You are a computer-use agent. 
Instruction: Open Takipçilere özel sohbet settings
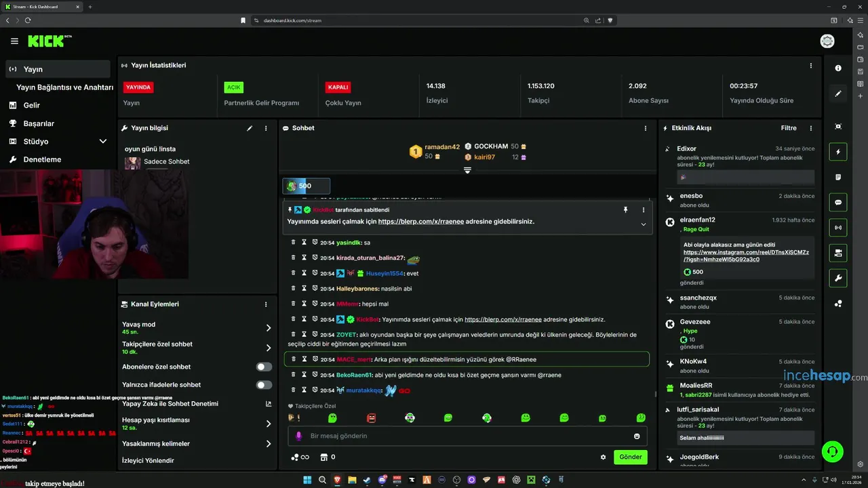click(197, 348)
